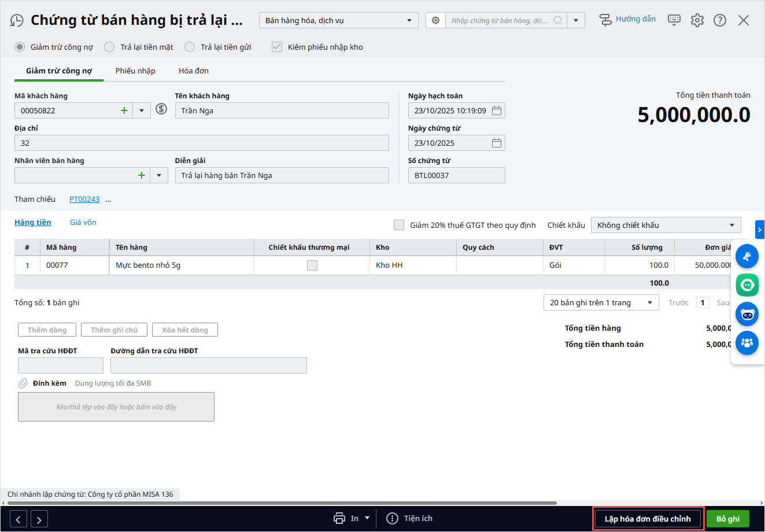Open the settings gear in header
This screenshot has width=765, height=532.
coord(697,20)
